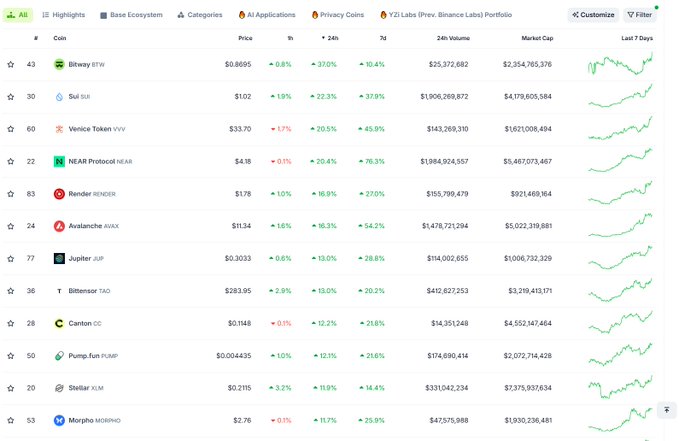Favorite Sui with its star icon

pyautogui.click(x=11, y=97)
